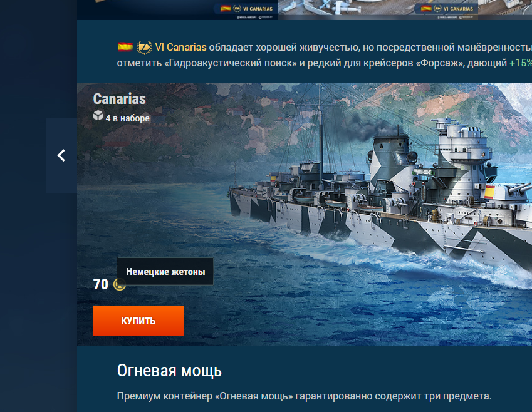Select the left VI CANARIAS thumbnail image

pyautogui.click(x=177, y=10)
